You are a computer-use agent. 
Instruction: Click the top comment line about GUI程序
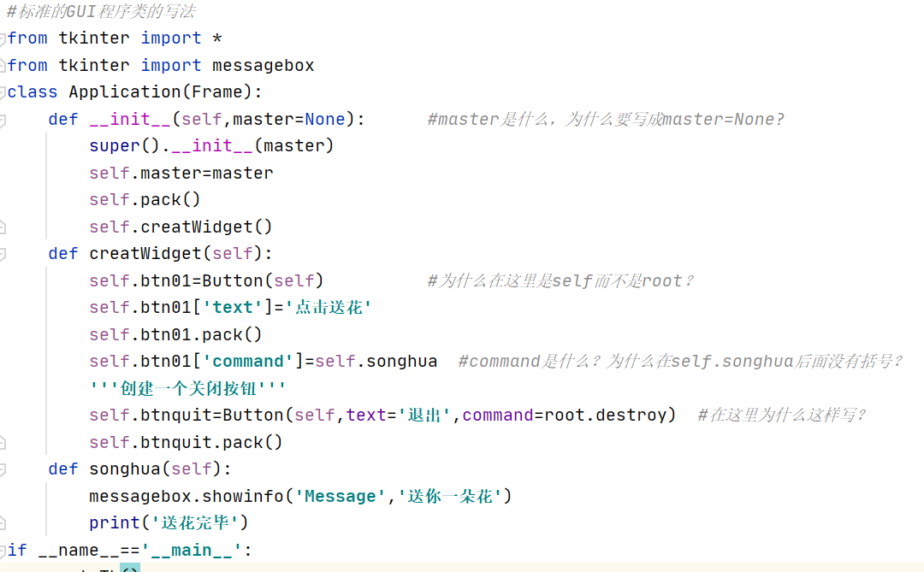tap(101, 11)
